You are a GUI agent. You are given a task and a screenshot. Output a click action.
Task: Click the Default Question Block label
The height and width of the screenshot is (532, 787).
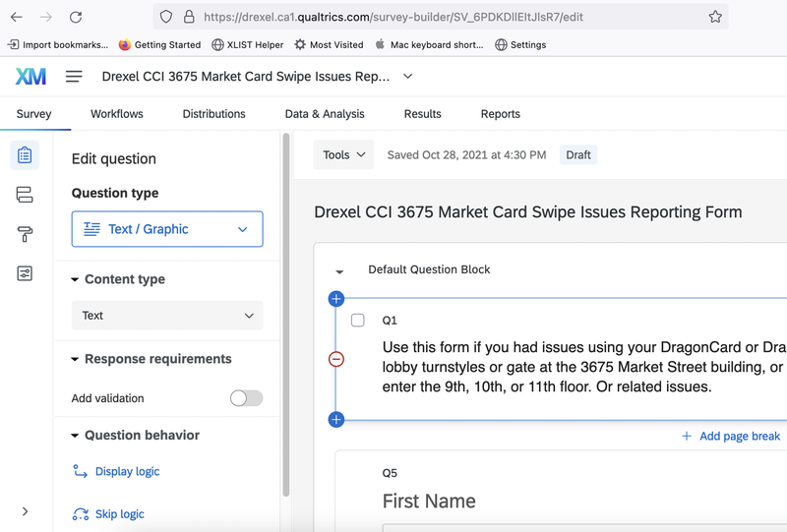[429, 269]
